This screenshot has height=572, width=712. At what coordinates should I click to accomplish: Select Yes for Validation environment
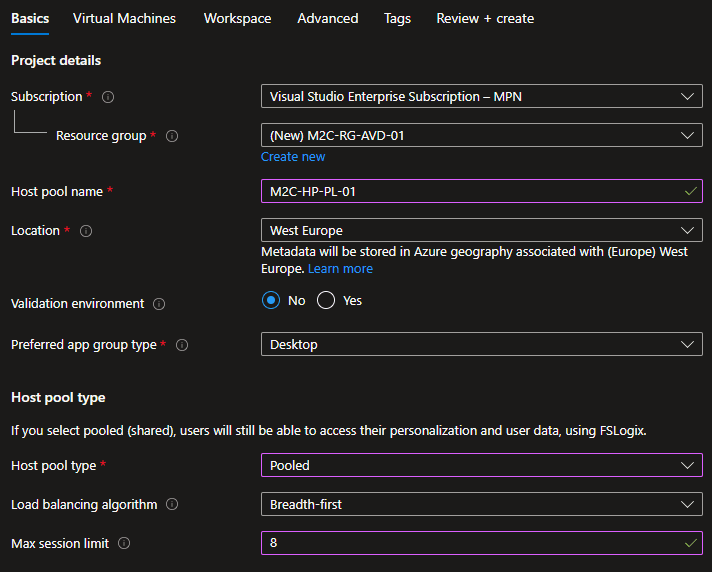pos(326,300)
